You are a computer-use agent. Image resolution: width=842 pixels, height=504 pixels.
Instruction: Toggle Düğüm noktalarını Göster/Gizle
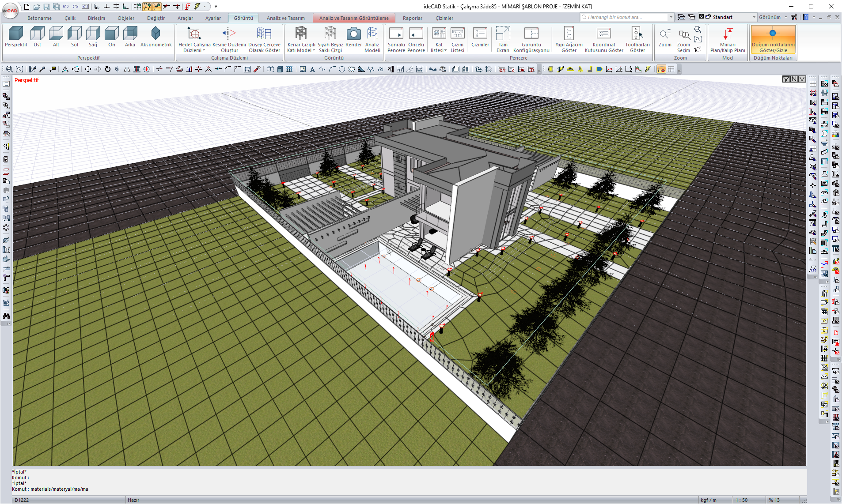coord(773,39)
